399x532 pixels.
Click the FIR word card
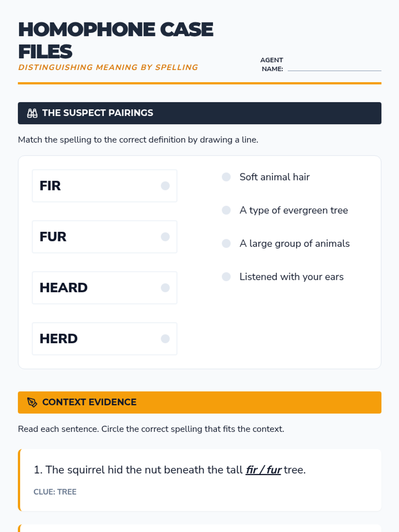point(105,186)
